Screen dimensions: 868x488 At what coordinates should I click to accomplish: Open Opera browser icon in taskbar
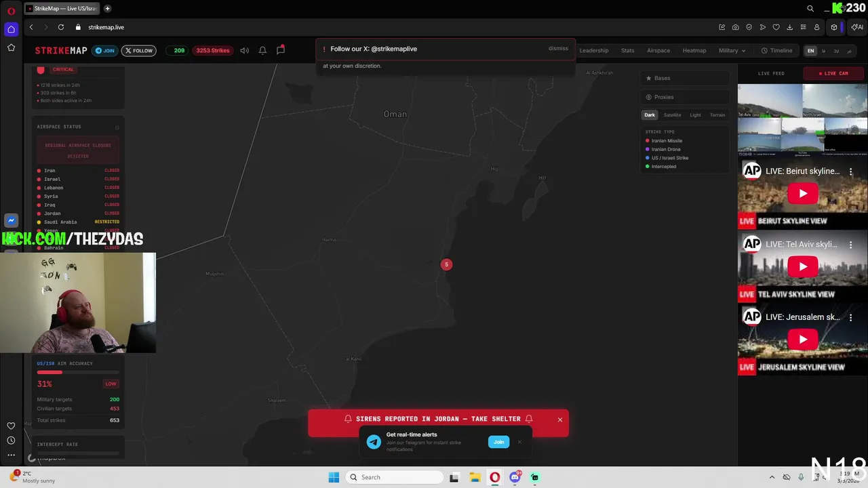pos(495,477)
